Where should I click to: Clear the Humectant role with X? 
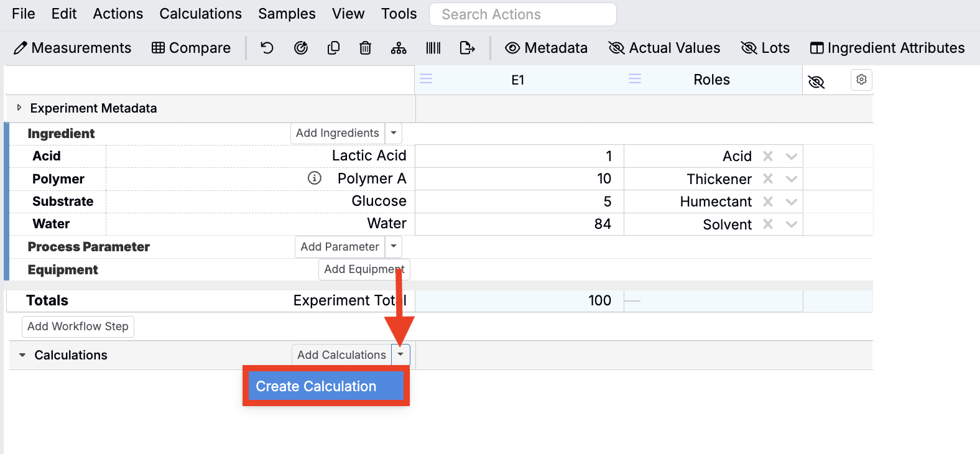click(x=768, y=202)
